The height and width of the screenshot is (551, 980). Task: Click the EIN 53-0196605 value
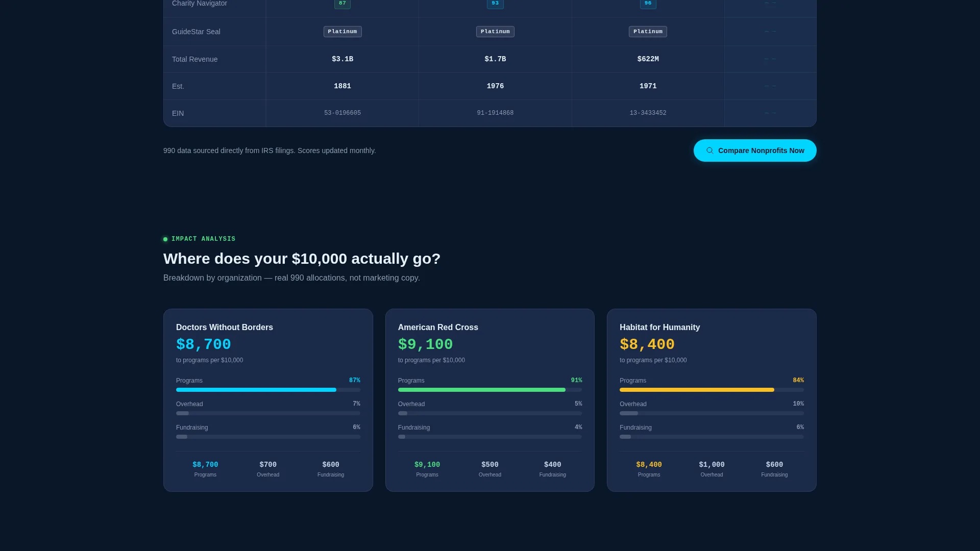(x=342, y=113)
